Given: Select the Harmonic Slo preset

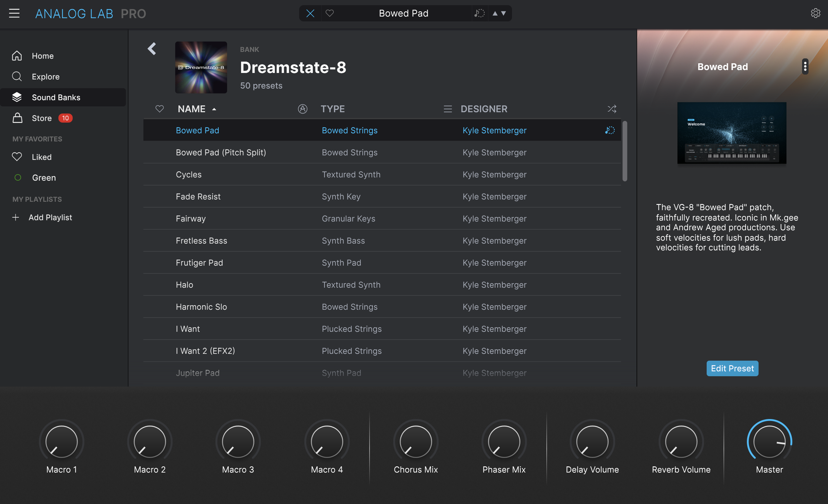Looking at the screenshot, I should (x=382, y=307).
